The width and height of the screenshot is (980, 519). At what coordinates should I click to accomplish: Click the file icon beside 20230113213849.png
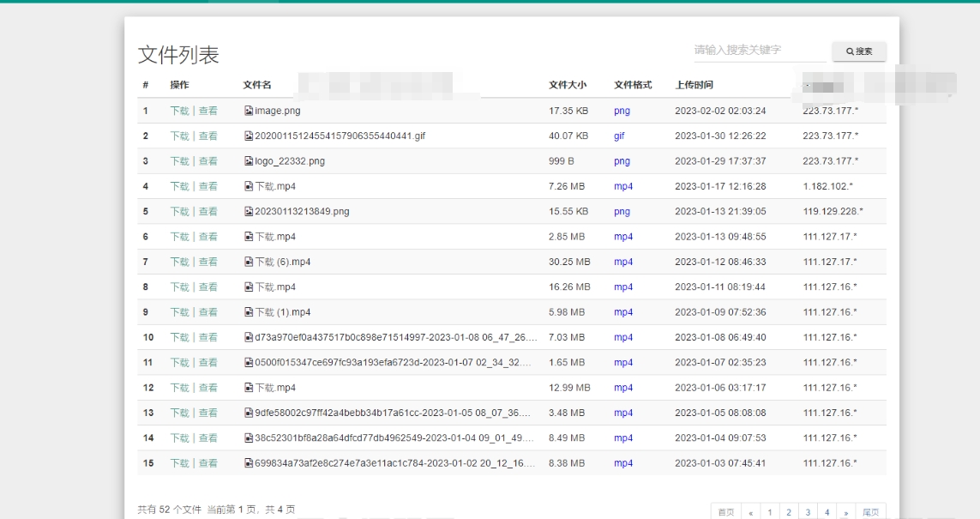click(249, 211)
